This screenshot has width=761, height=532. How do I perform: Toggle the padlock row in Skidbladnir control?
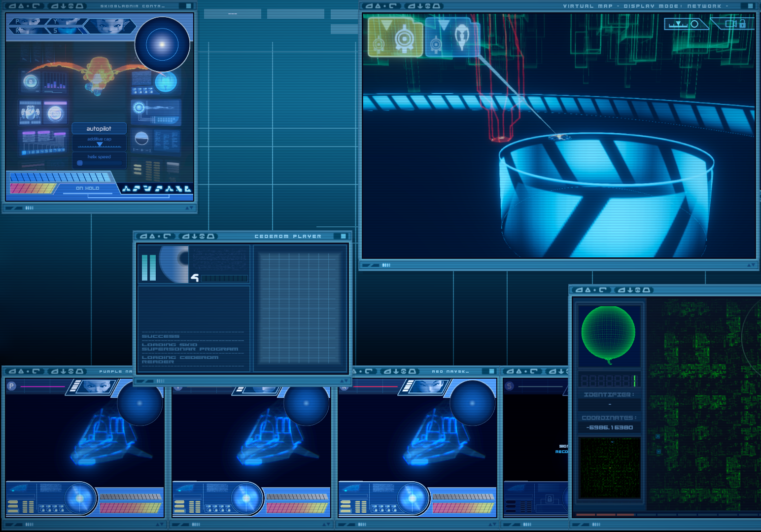tap(142, 91)
